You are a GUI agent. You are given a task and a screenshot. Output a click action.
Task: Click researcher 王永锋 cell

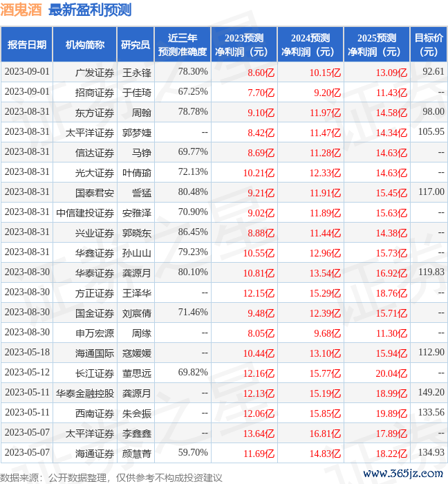coord(137,73)
